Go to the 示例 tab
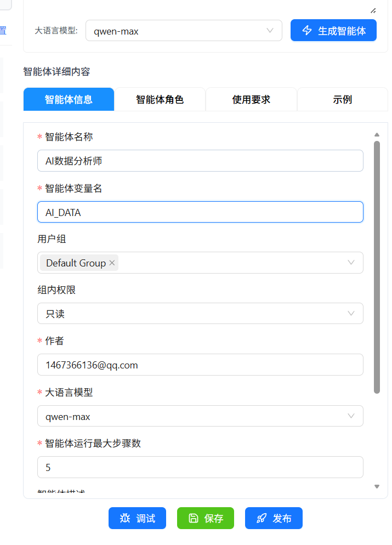Screen dimensions: 392x545 (x=343, y=99)
